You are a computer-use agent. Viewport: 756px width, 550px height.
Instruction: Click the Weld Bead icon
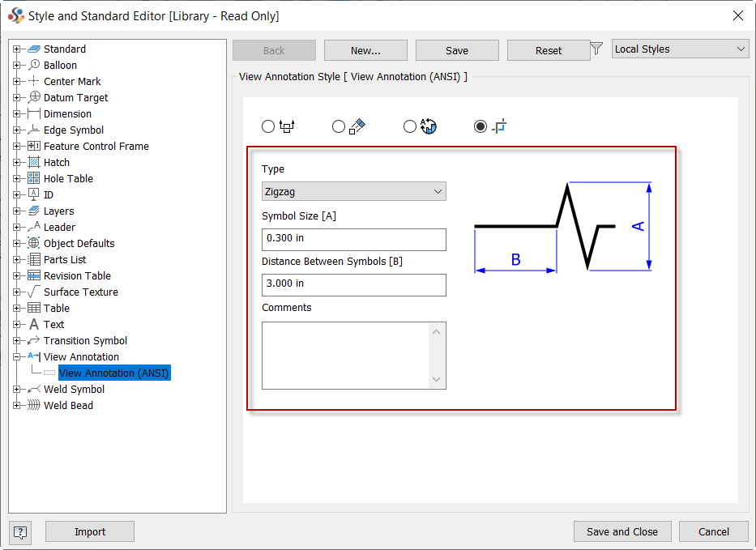[34, 405]
